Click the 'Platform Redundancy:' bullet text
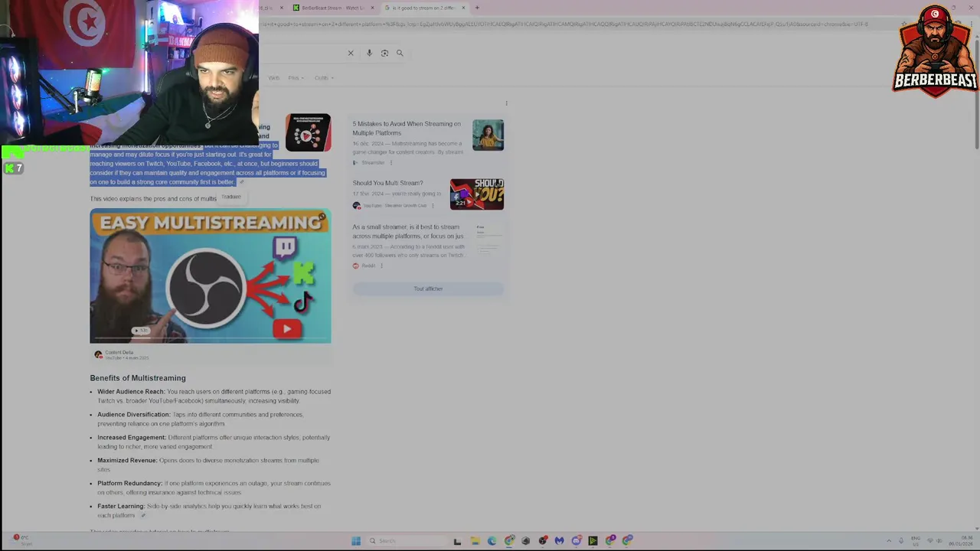This screenshot has height=551, width=980. click(130, 484)
